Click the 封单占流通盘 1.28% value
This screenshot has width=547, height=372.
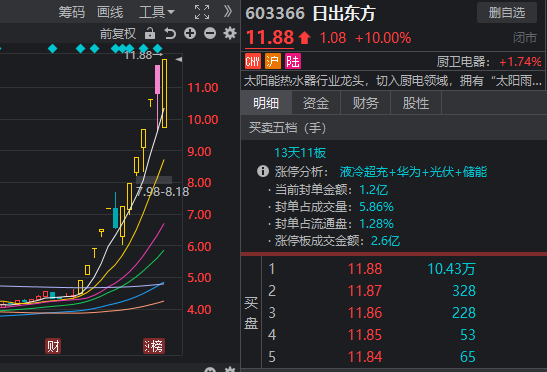click(x=376, y=224)
